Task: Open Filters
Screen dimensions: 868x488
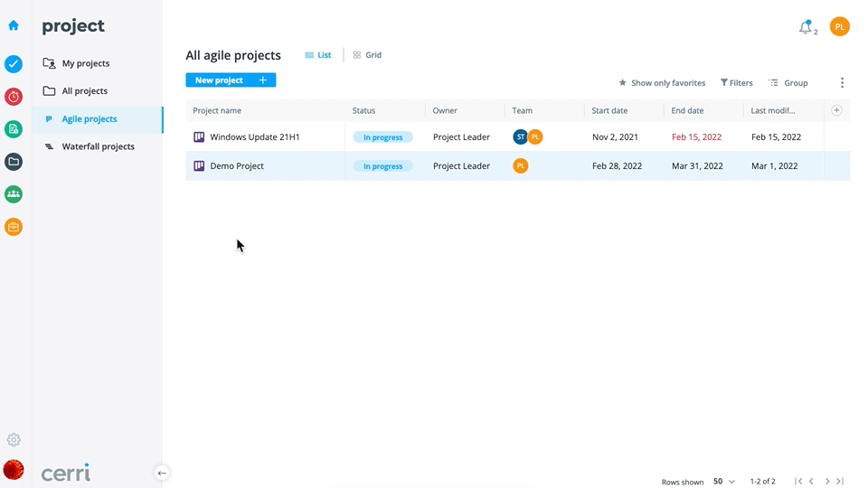Action: coord(736,83)
